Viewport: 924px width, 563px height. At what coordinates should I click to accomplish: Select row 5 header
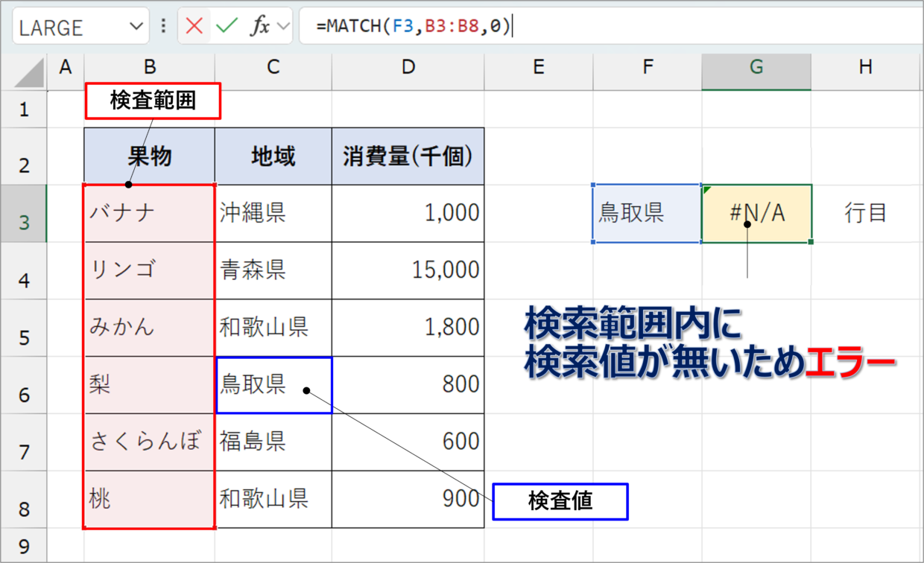coord(24,328)
